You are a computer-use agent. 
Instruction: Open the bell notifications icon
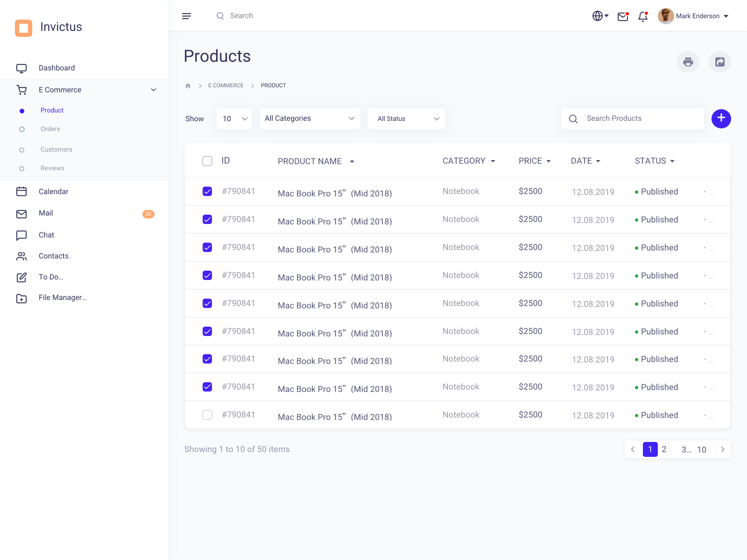[643, 16]
